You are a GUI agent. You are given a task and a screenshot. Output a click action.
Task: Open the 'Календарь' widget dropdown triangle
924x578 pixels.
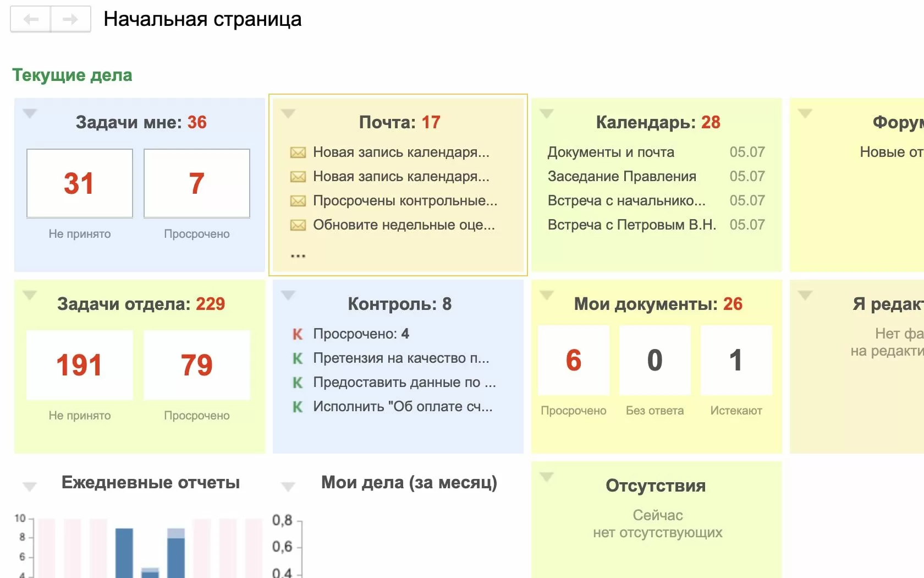pos(547,113)
